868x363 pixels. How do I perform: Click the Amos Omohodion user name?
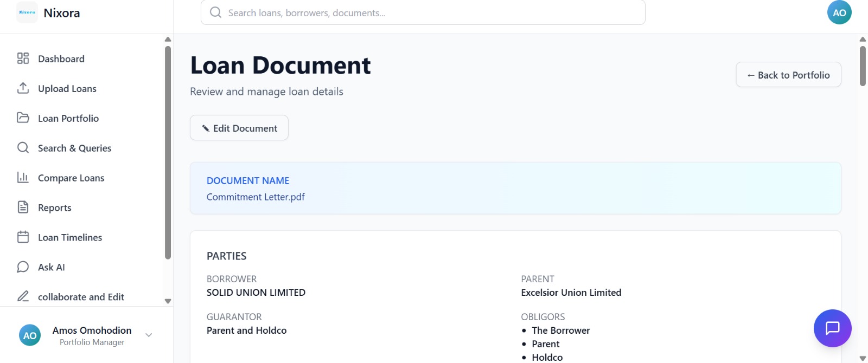(x=92, y=330)
